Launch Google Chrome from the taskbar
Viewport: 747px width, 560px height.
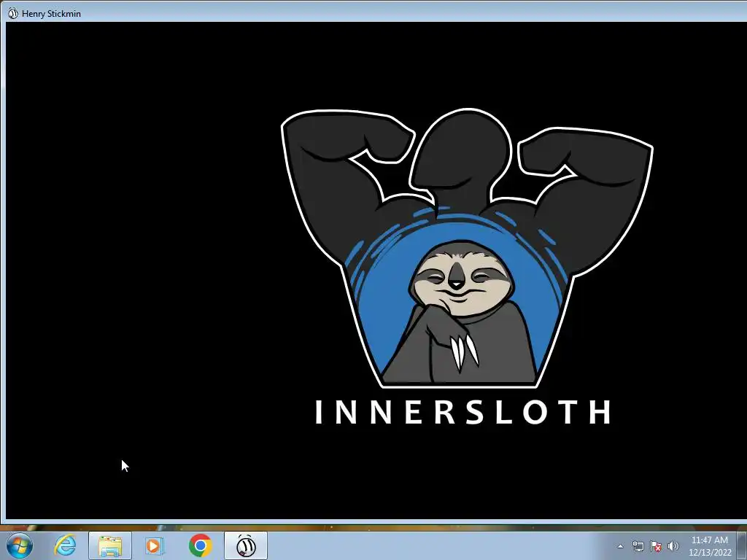click(x=200, y=545)
